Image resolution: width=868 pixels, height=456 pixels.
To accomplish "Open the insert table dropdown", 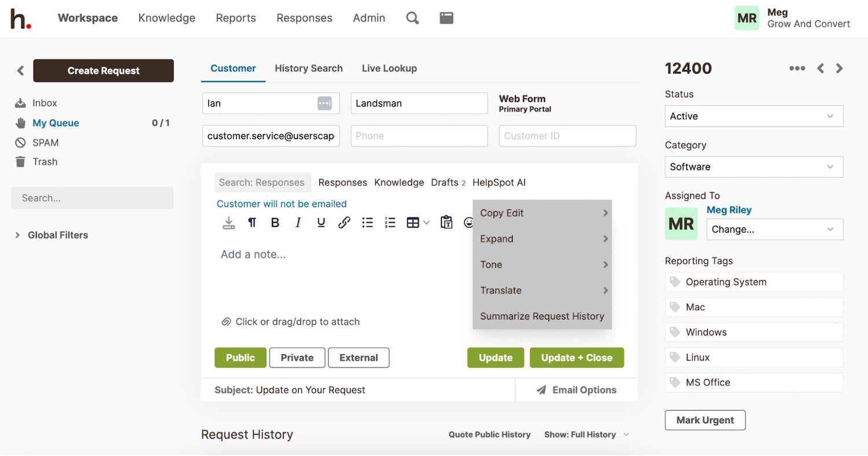I will 418,223.
